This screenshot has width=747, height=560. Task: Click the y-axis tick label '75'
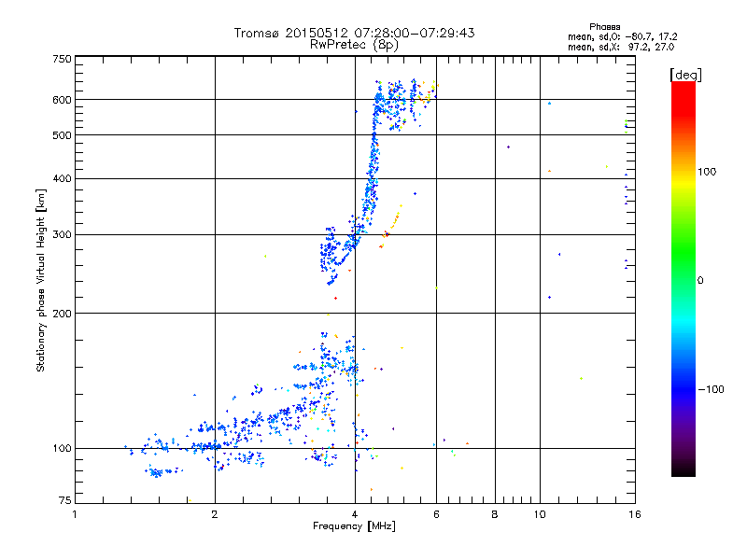click(65, 500)
